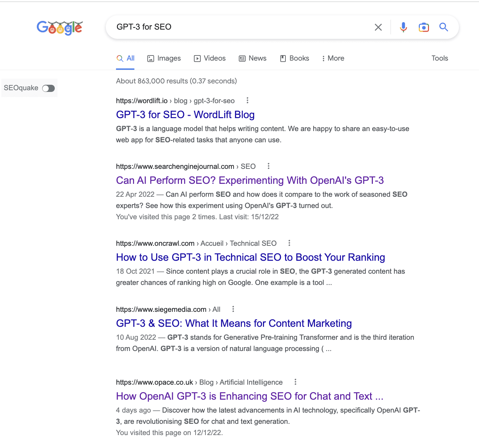Switch to the Videos search tab
The width and height of the screenshot is (479, 448).
(210, 58)
